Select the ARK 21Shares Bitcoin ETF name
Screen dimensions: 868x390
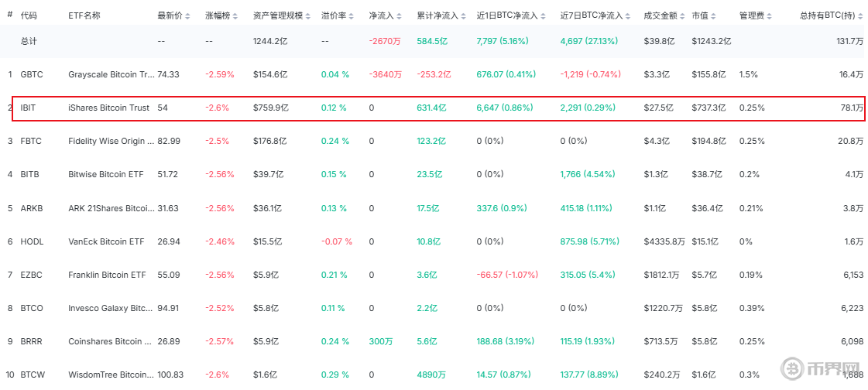(x=110, y=208)
